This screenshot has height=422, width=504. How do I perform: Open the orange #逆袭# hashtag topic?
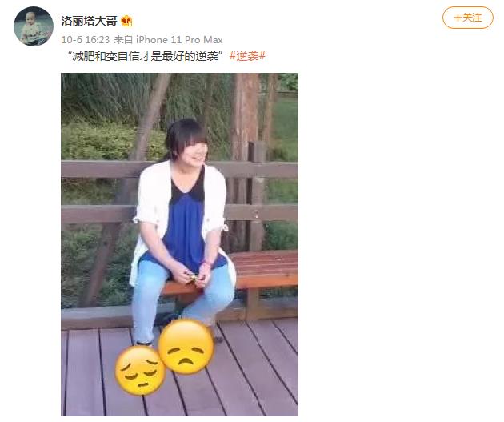pyautogui.click(x=247, y=56)
